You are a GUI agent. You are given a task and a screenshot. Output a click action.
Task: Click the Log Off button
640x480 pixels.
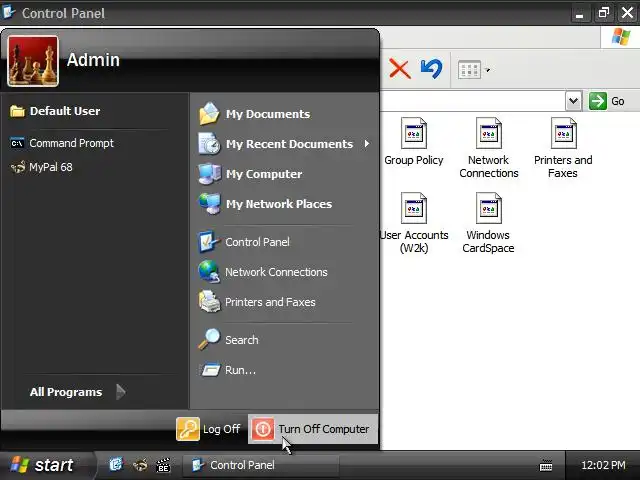click(x=209, y=429)
